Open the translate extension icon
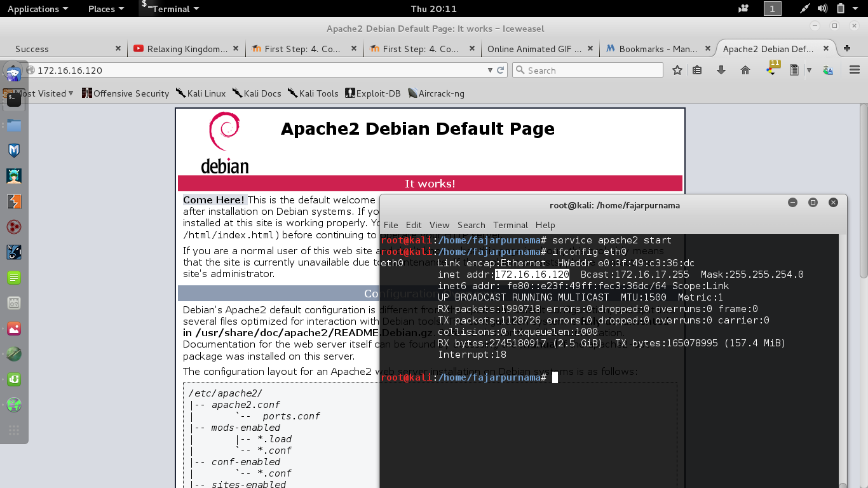This screenshot has height=488, width=868. coord(828,71)
